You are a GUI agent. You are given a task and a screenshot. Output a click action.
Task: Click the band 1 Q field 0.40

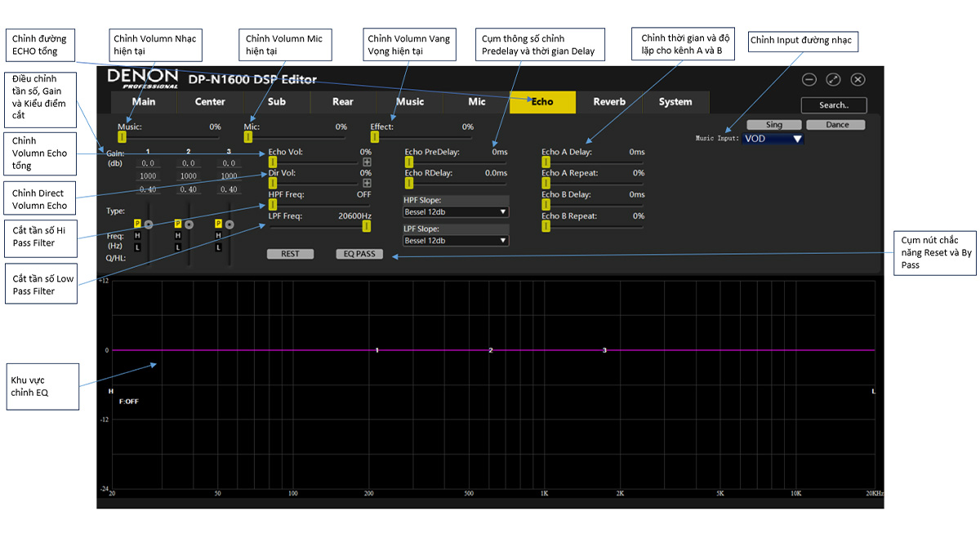click(147, 189)
